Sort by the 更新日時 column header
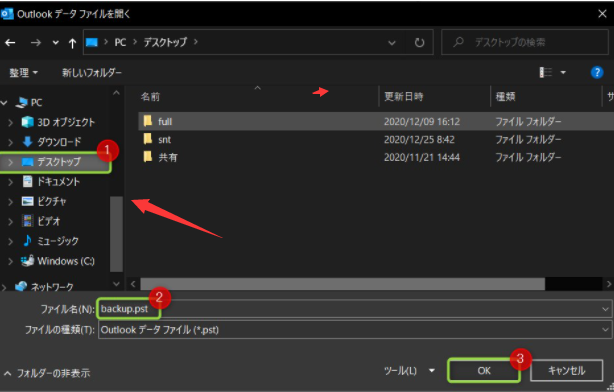 [x=403, y=97]
